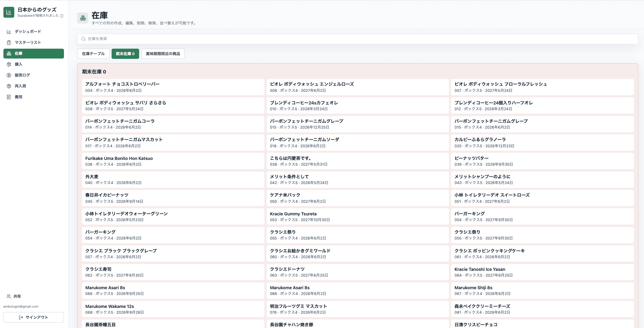Click こちらは円愛茶です。 card
This screenshot has height=328, width=644.
(358, 161)
